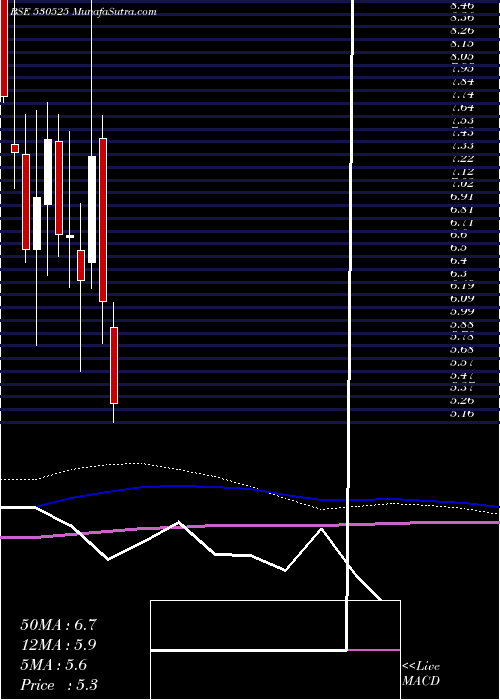Click the 6.4 price axis label
This screenshot has width=500, height=700.
[x=458, y=260]
